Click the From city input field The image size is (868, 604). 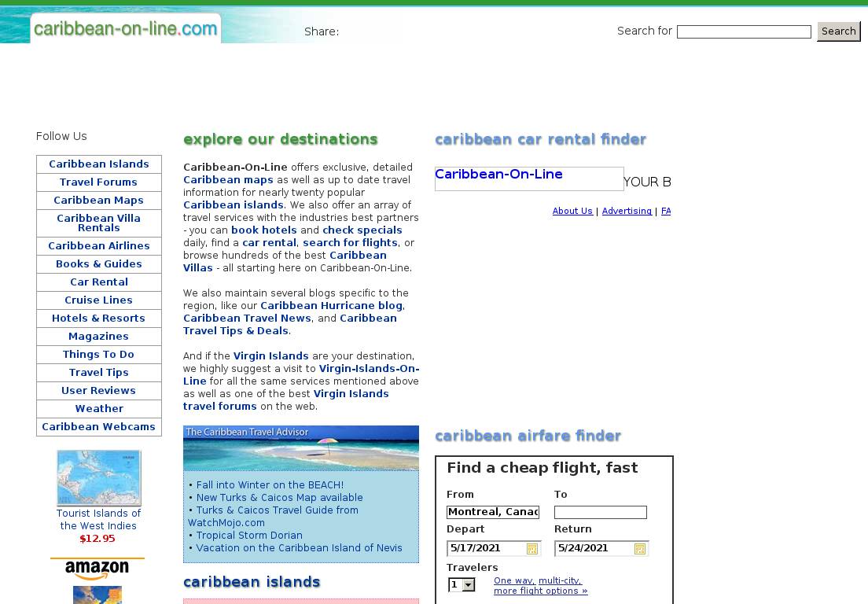[493, 512]
